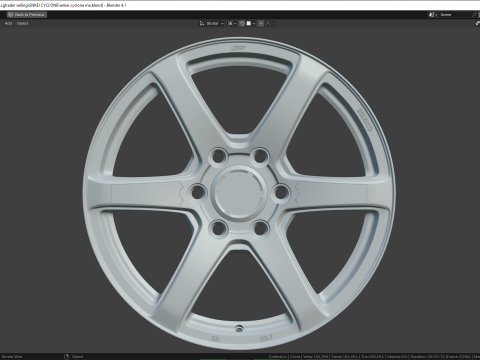Viewport: 480px width, 360px height.
Task: Open the Add menu
Action: point(8,23)
